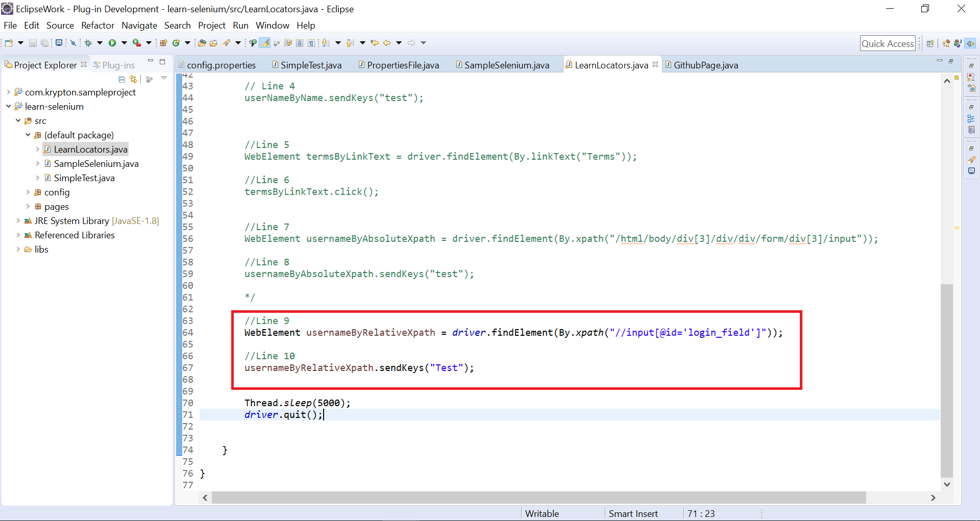
Task: Collapse All in Project Explorer
Action: (x=121, y=79)
